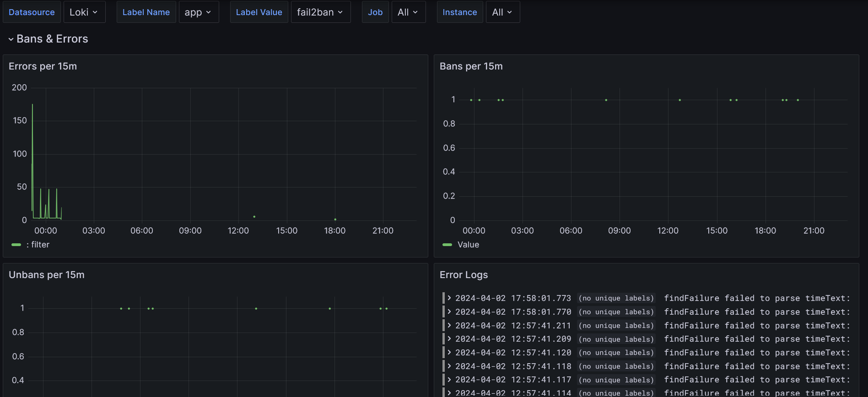868x397 pixels.
Task: Open the Datasource Loki dropdown
Action: [x=84, y=12]
